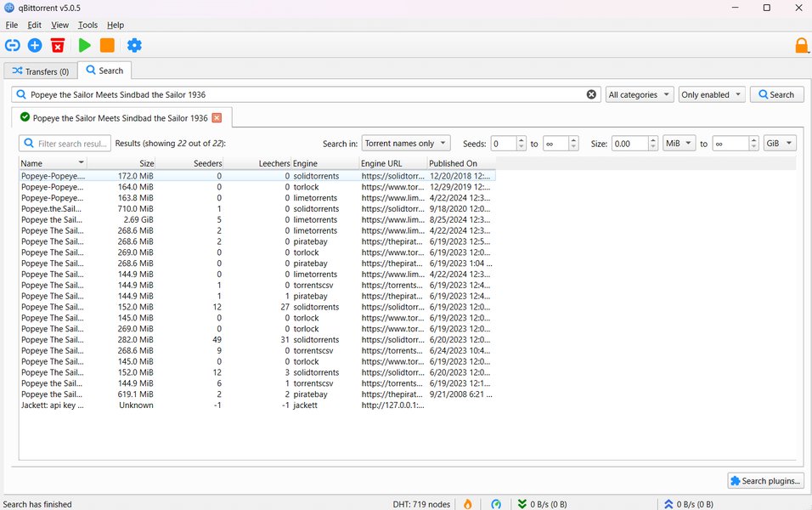
Task: Sort by the Seeders column header
Action: 189,163
